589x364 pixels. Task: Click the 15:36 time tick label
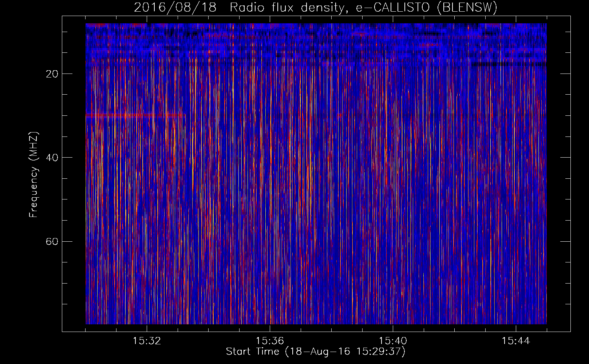pyautogui.click(x=270, y=341)
